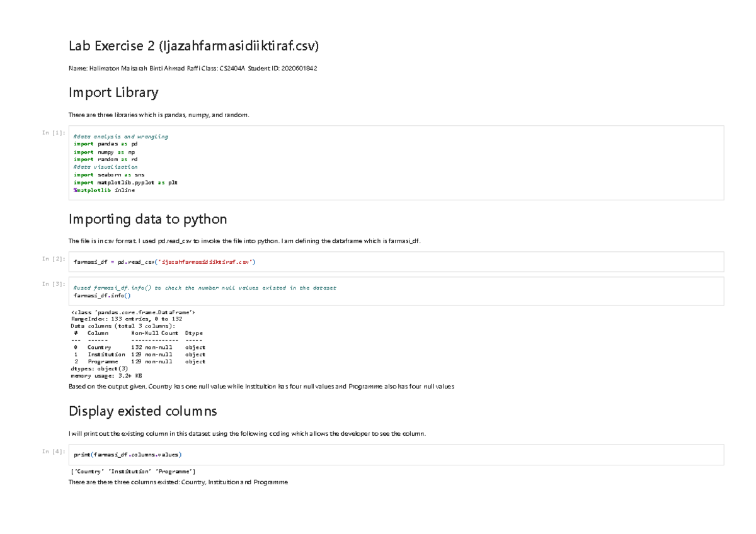Viewport: 756px width, 534px height.
Task: Click the In [1] cell prompt
Action: 53,133
